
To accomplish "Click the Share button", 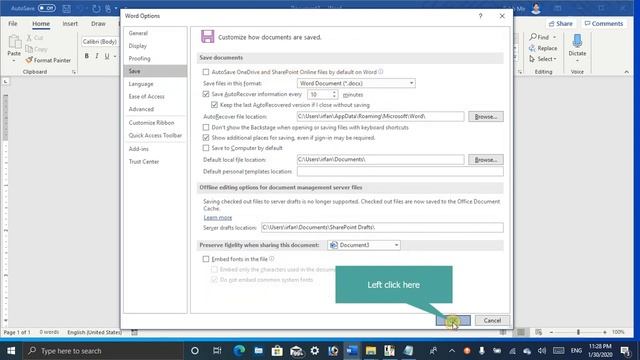I will [x=561, y=24].
